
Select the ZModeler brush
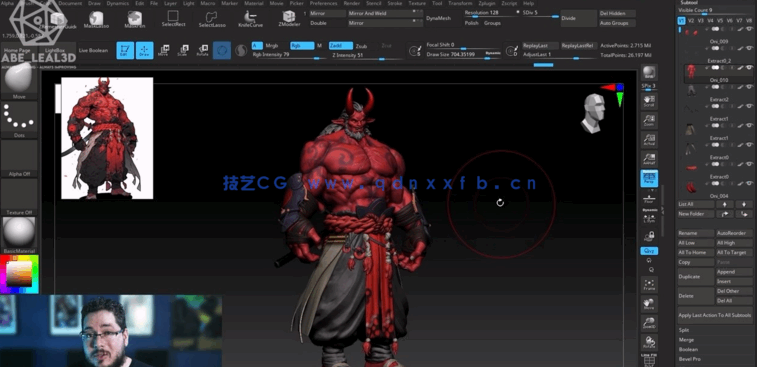pyautogui.click(x=289, y=19)
